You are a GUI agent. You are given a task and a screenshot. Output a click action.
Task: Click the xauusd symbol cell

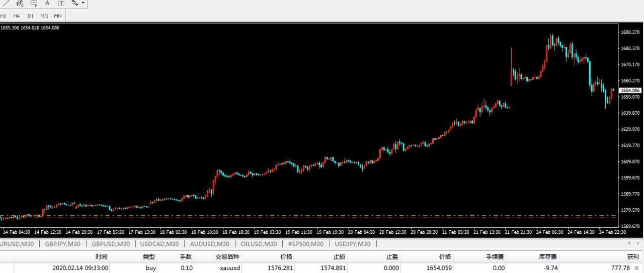(x=229, y=268)
